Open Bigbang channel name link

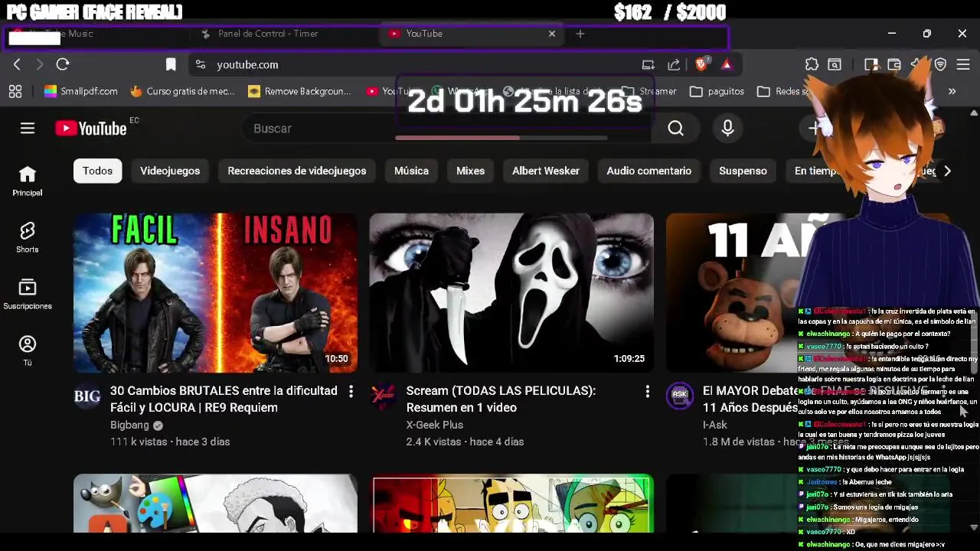129,425
